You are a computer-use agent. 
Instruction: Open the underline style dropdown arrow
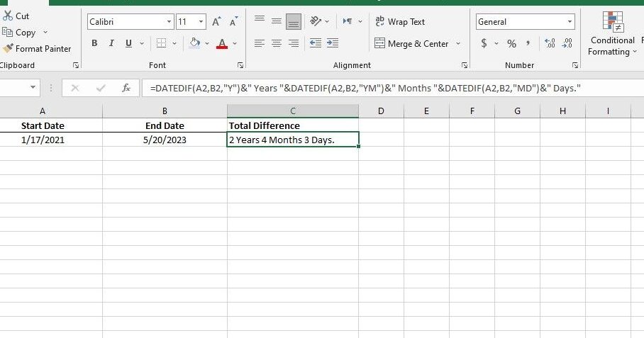pyautogui.click(x=142, y=43)
